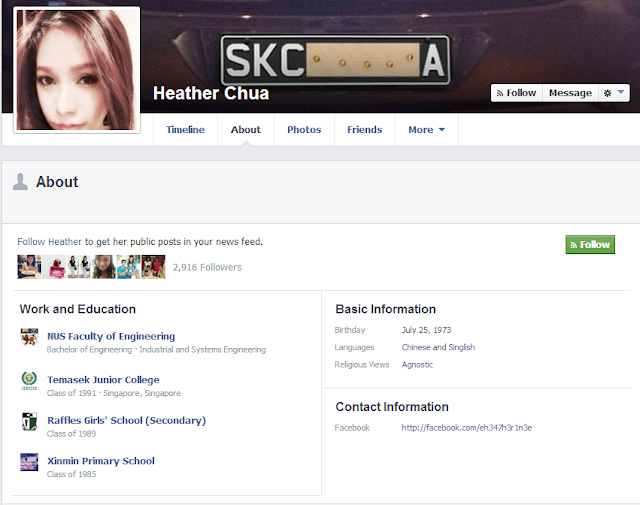
Task: Click the Agnostic religious views value
Action: click(417, 365)
